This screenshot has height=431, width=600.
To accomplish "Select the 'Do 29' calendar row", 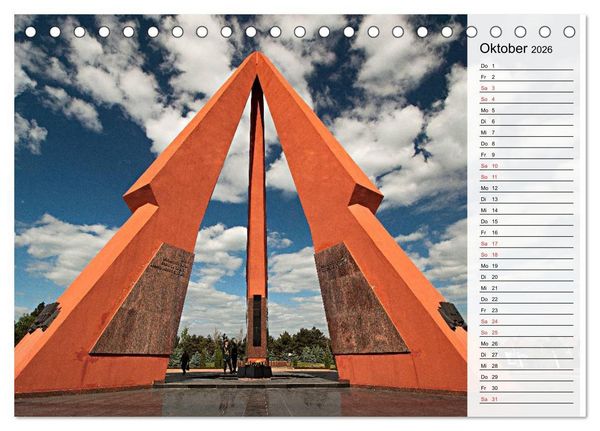I will coord(527,377).
